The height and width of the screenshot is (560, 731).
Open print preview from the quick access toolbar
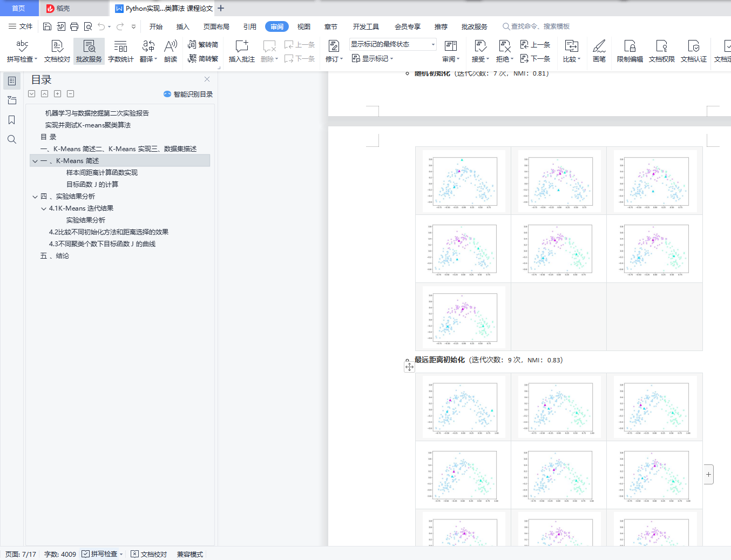87,26
